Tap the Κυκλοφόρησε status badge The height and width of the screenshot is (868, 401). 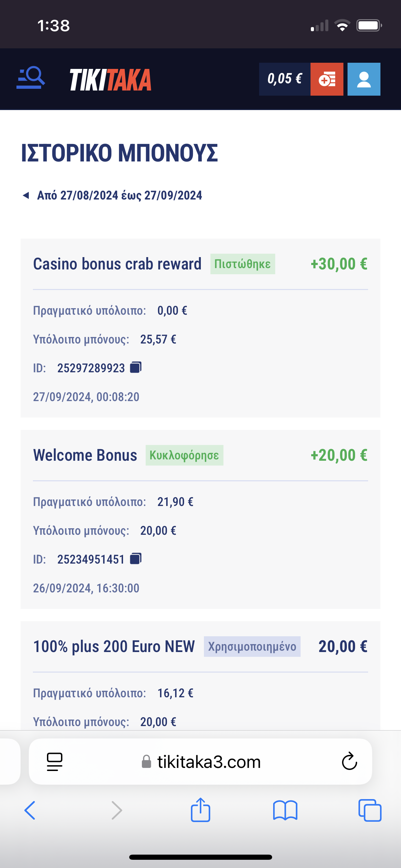(184, 455)
